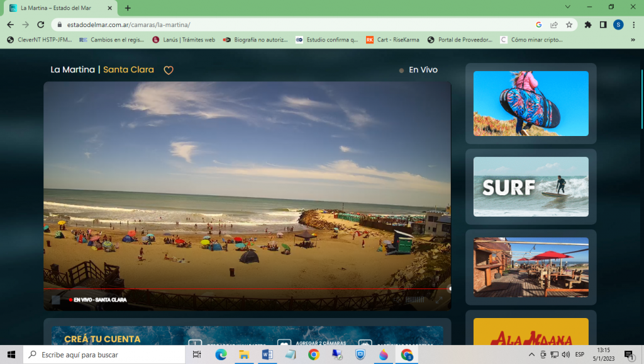The width and height of the screenshot is (644, 364).
Task: Open the Chrome profile S avatar
Action: coord(618,25)
